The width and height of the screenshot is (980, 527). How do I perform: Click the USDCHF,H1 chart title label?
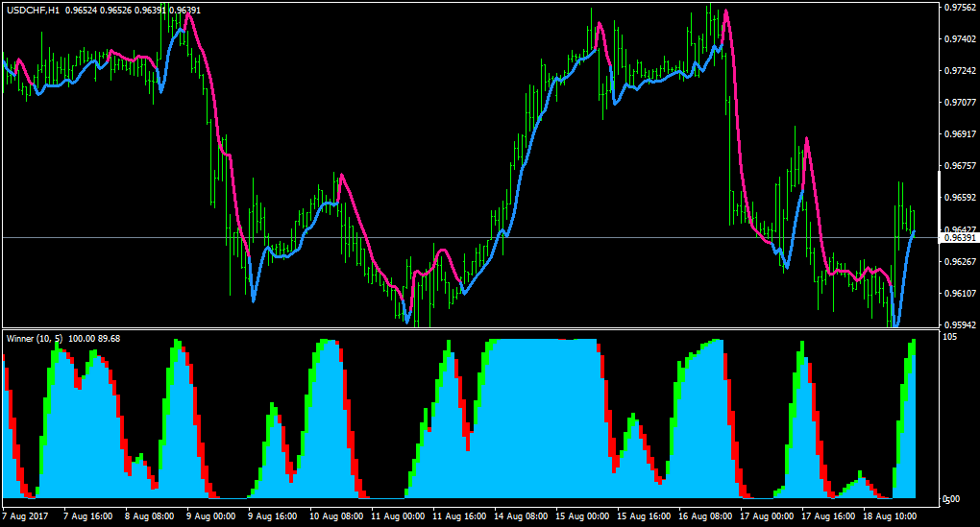[x=33, y=11]
